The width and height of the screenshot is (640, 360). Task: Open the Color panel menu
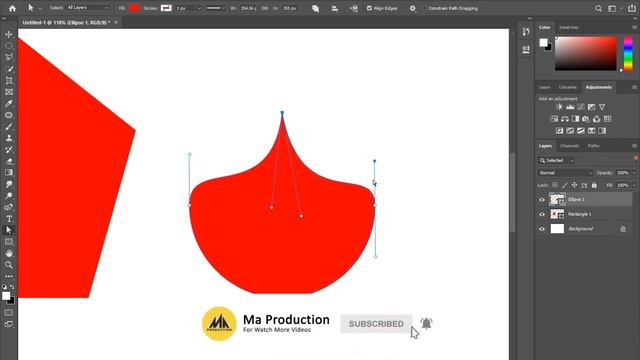tap(634, 27)
